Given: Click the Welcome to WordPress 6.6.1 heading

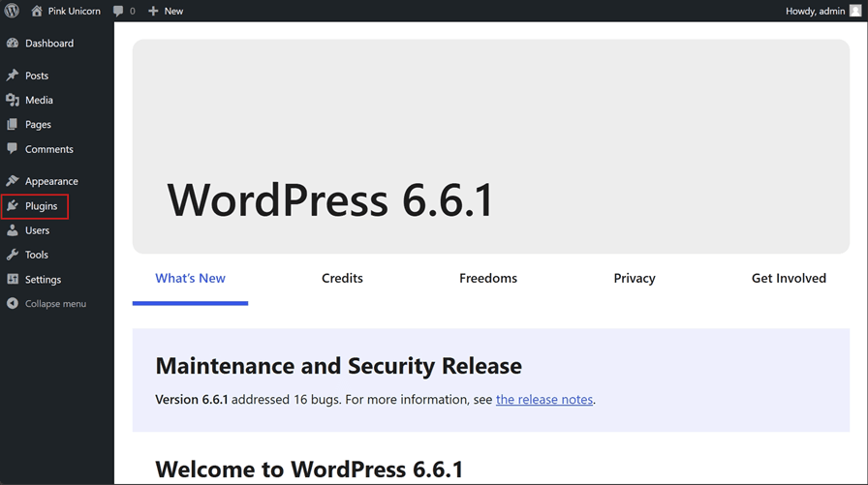Looking at the screenshot, I should point(309,469).
